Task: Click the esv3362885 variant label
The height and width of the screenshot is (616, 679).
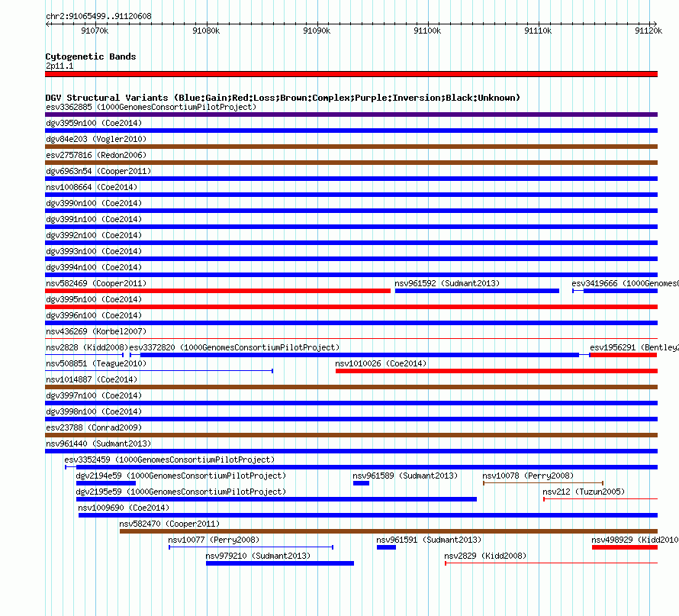Action: pyautogui.click(x=151, y=107)
